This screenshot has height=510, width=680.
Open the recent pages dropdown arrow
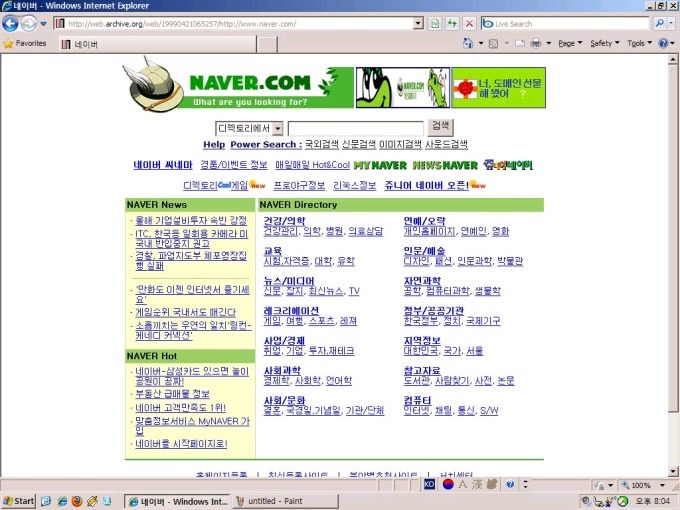pos(43,24)
